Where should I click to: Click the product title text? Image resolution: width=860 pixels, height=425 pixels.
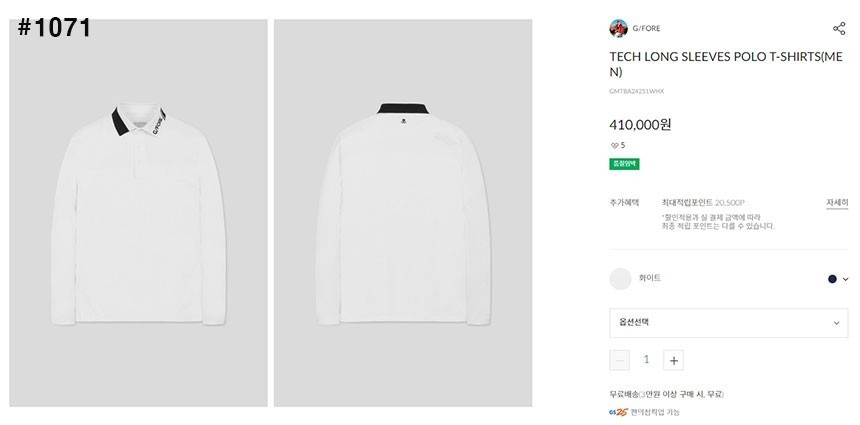[x=727, y=64]
